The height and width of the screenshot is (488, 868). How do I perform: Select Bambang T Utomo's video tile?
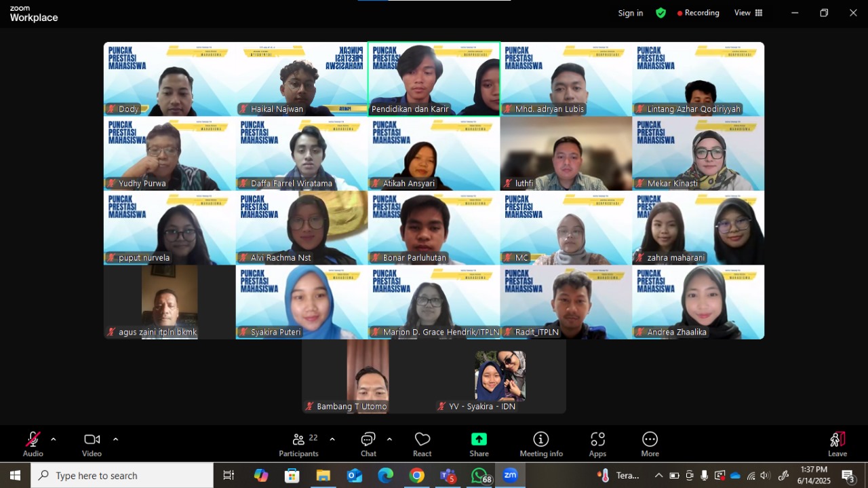point(368,376)
